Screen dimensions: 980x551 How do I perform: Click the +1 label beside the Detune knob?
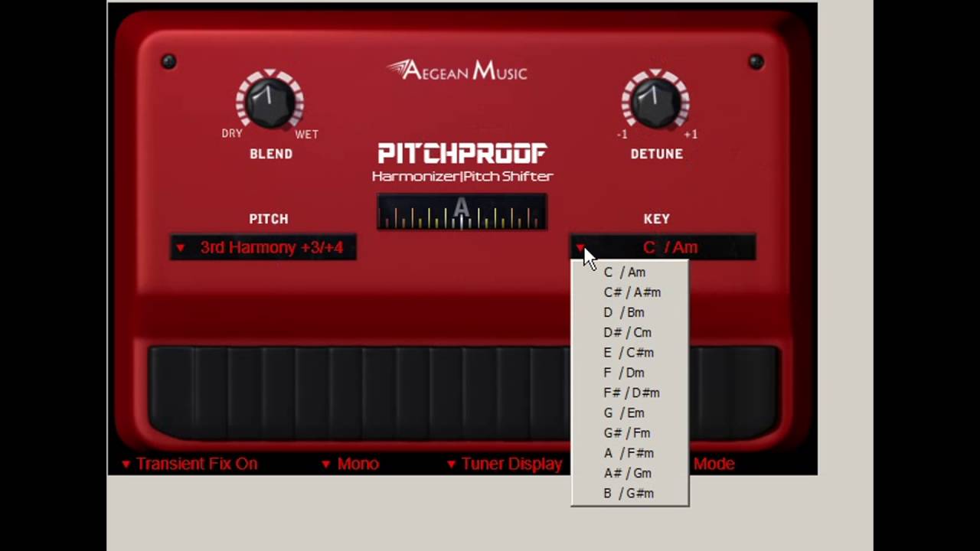click(x=691, y=135)
